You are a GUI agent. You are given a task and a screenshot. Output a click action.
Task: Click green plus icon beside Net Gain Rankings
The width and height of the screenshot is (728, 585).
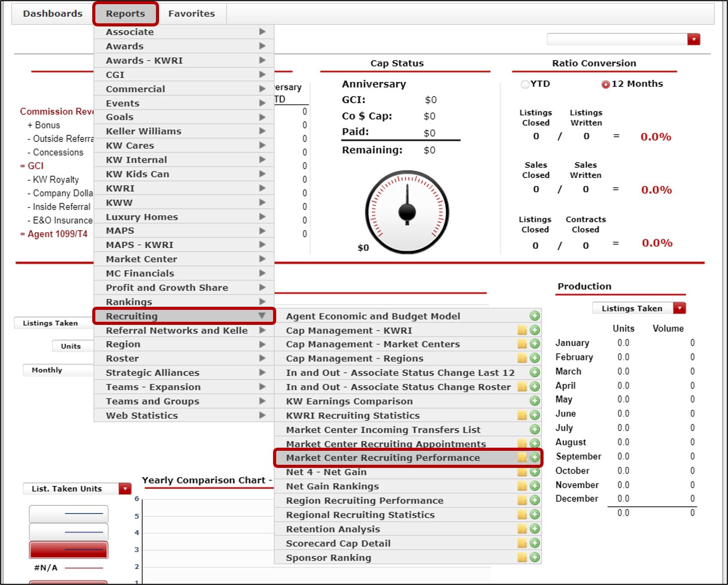click(535, 486)
